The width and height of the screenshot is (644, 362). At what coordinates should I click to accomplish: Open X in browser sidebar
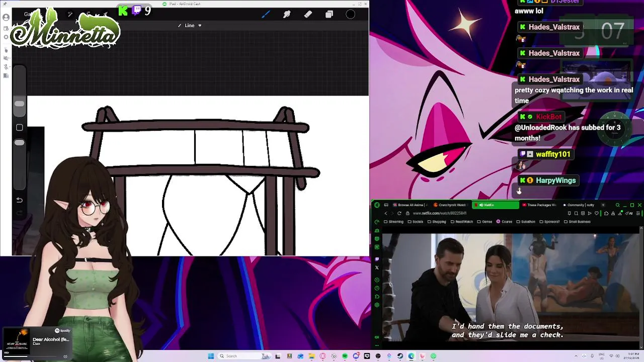(377, 267)
